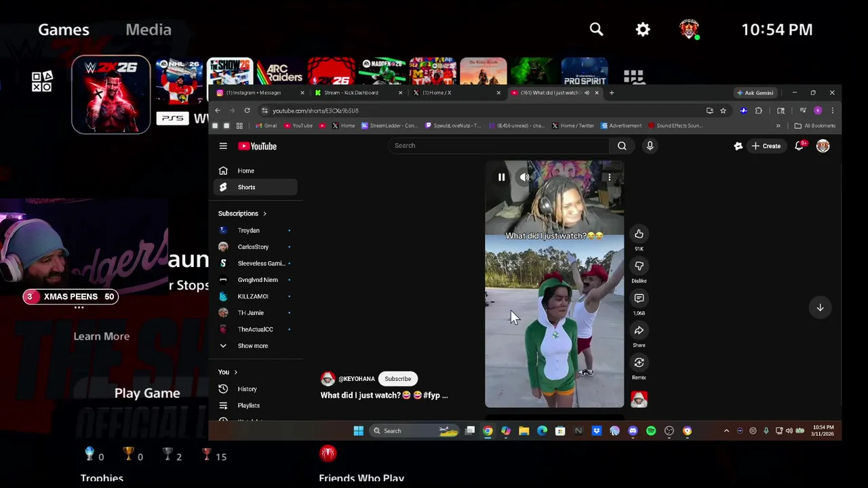
Task: Open Playlists in the YouTube sidebar
Action: 255,405
